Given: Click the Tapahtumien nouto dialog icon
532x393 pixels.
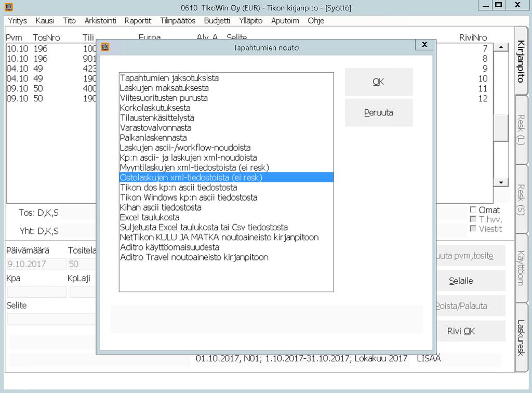Looking at the screenshot, I should point(105,47).
